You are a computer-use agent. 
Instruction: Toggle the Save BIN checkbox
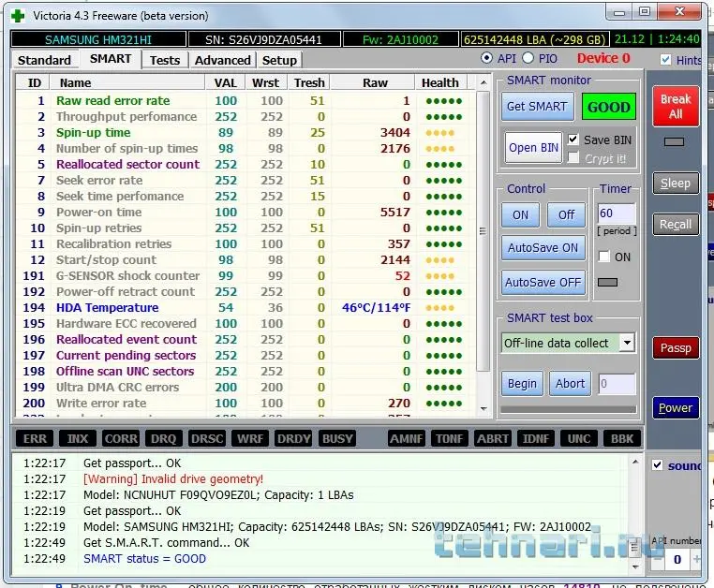coord(573,140)
